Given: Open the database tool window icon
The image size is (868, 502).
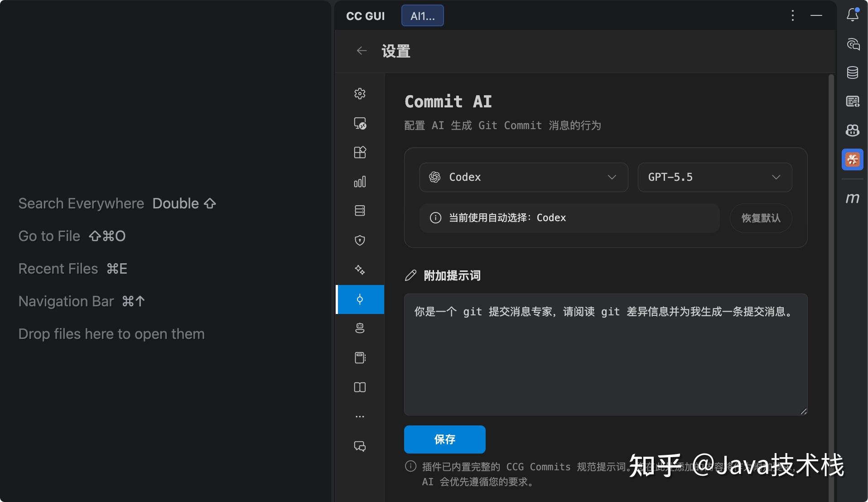Looking at the screenshot, I should tap(853, 72).
